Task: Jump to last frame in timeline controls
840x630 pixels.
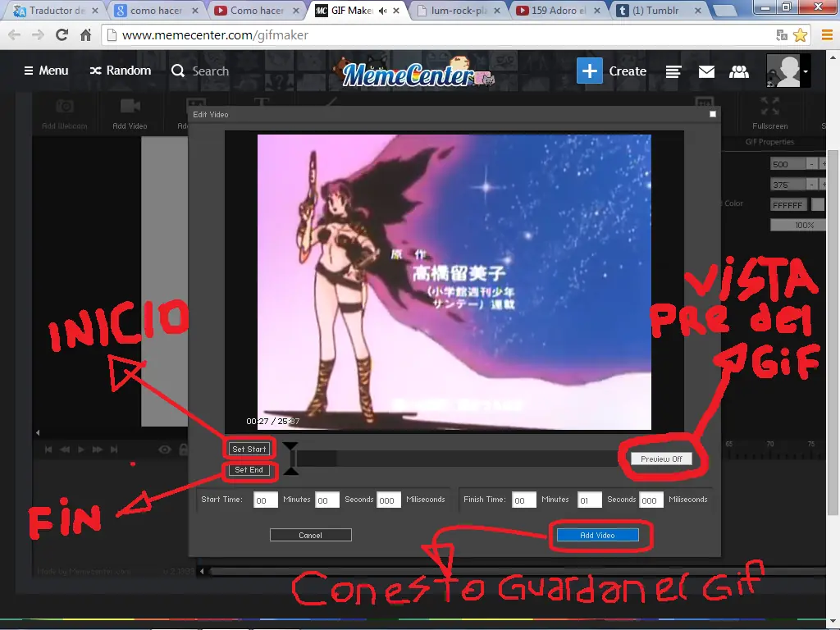Action: click(114, 450)
